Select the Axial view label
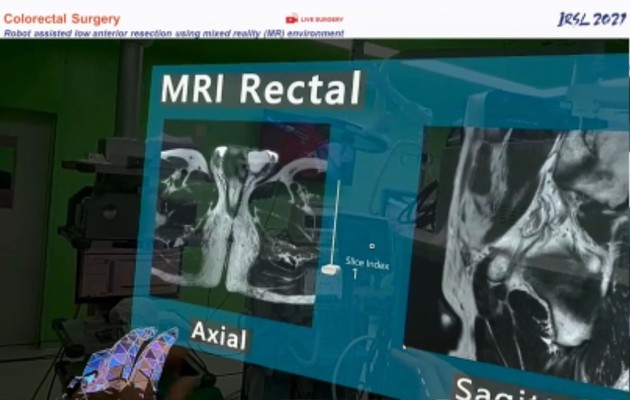630x400 pixels. [218, 335]
